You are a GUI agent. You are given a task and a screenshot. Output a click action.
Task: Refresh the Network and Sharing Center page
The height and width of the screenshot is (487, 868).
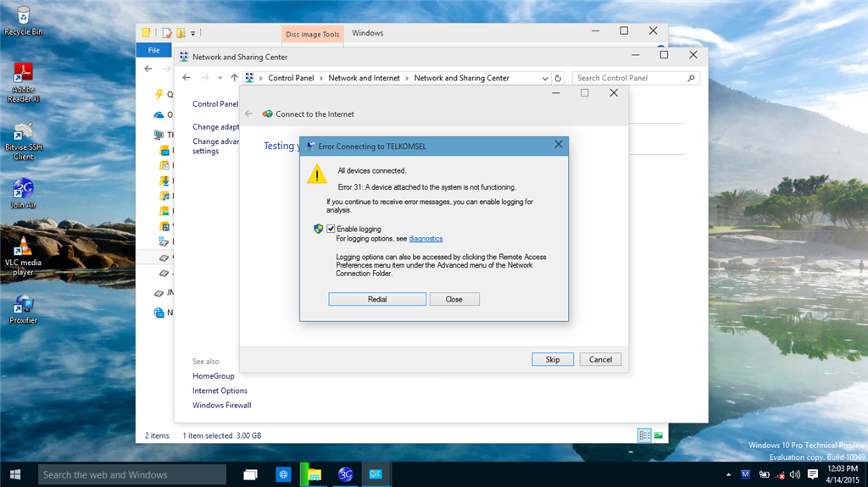click(x=558, y=78)
